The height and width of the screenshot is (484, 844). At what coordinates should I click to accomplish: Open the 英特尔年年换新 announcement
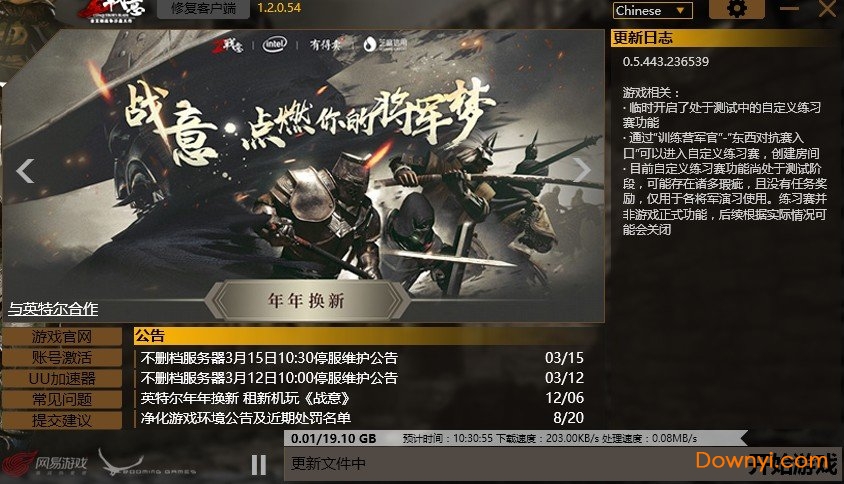click(362, 398)
